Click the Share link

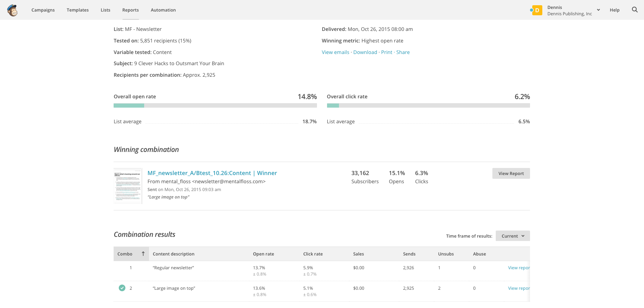[x=403, y=52]
